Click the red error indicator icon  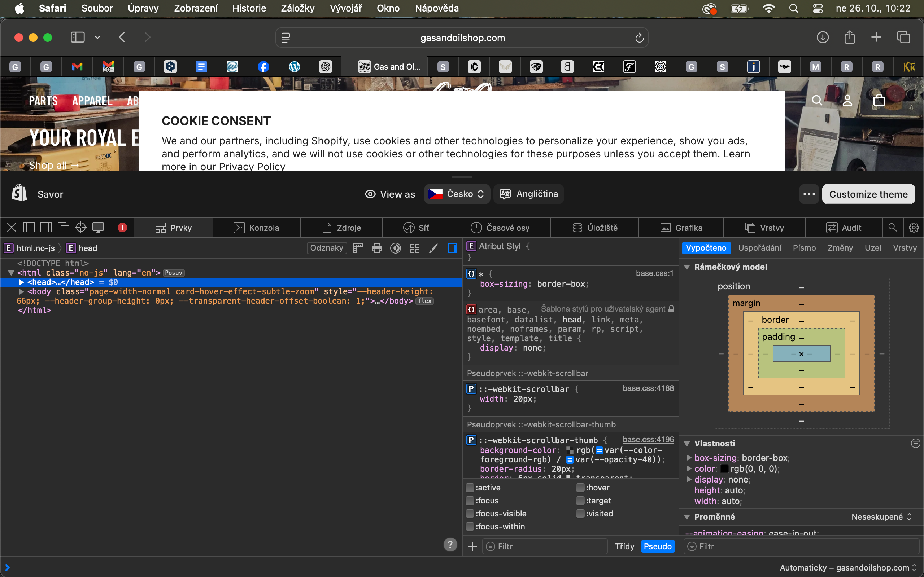pos(122,228)
